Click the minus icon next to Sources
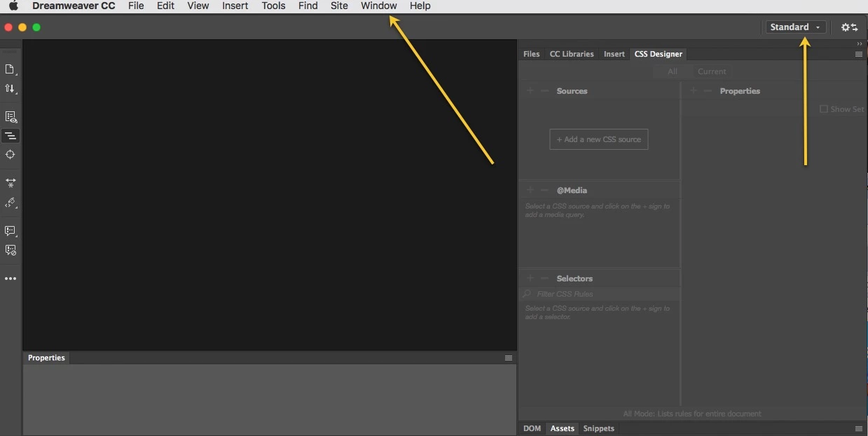The height and width of the screenshot is (436, 868). 544,91
